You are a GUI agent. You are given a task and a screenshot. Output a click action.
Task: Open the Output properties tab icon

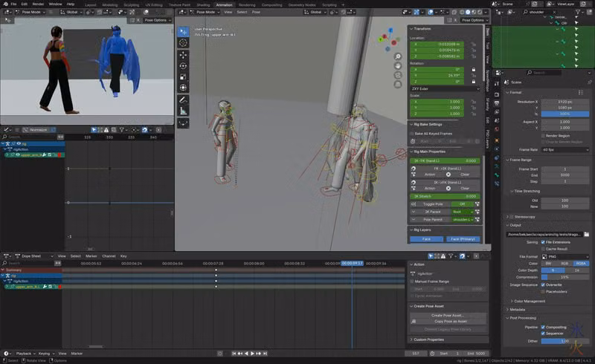(497, 103)
